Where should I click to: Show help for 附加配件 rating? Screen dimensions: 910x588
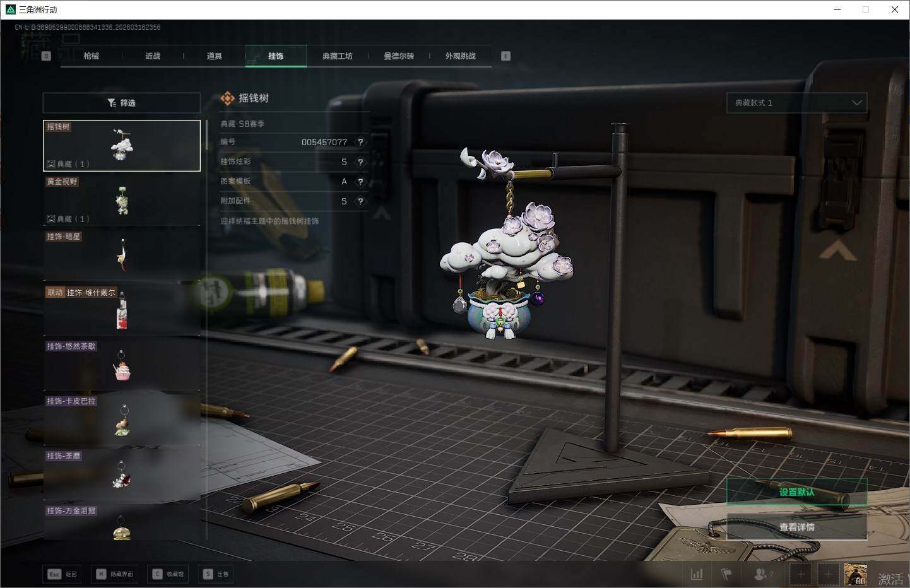pyautogui.click(x=360, y=201)
